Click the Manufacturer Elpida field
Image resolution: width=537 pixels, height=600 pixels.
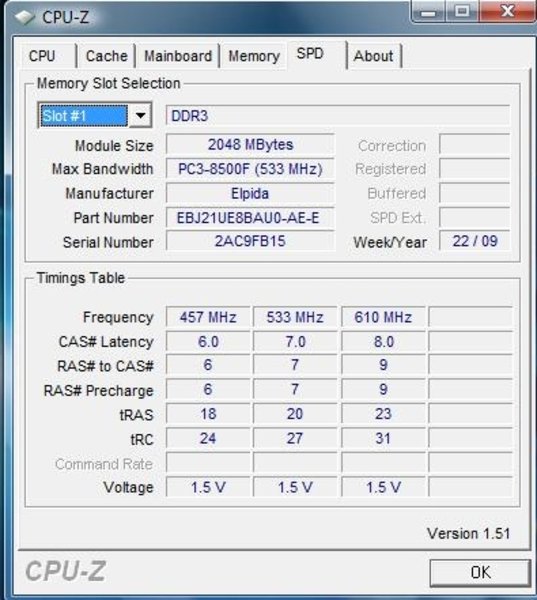[250, 193]
